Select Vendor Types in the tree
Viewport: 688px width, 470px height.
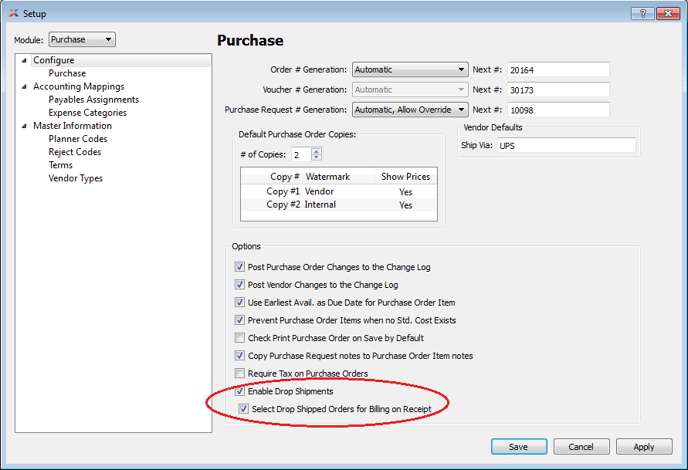click(75, 178)
